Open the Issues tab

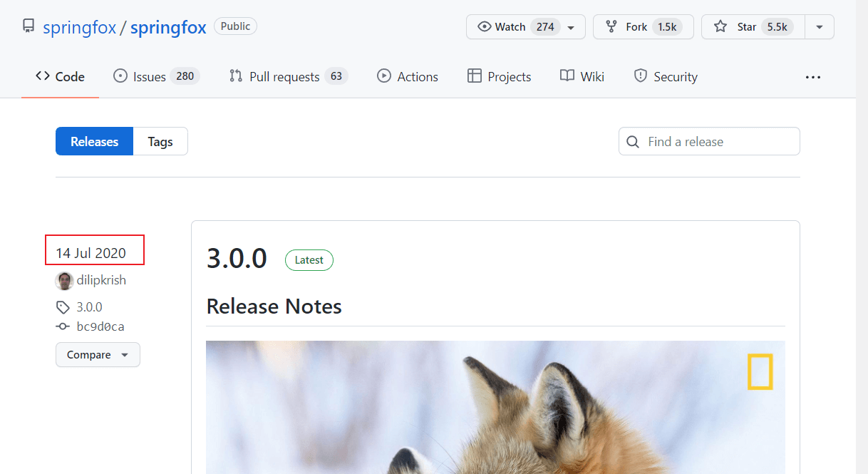(156, 76)
